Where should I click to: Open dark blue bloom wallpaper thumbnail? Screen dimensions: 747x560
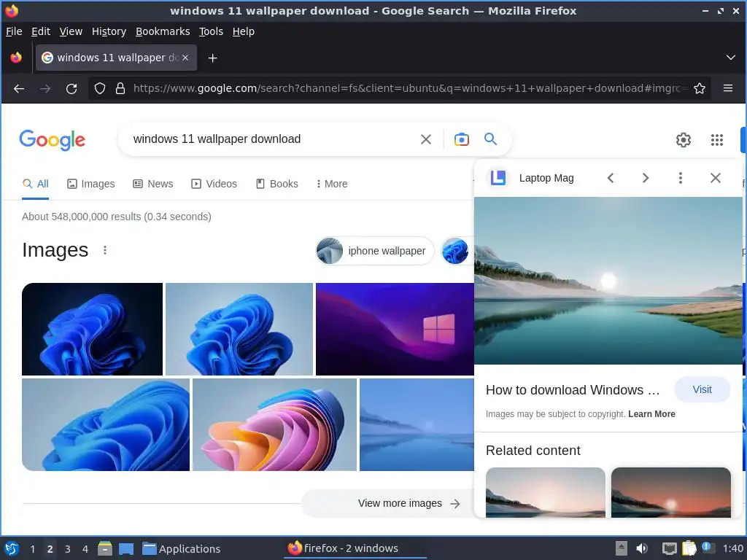click(93, 329)
